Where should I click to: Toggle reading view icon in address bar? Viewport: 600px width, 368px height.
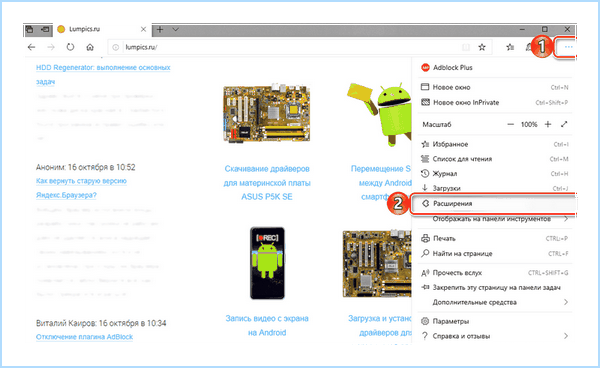pos(466,47)
